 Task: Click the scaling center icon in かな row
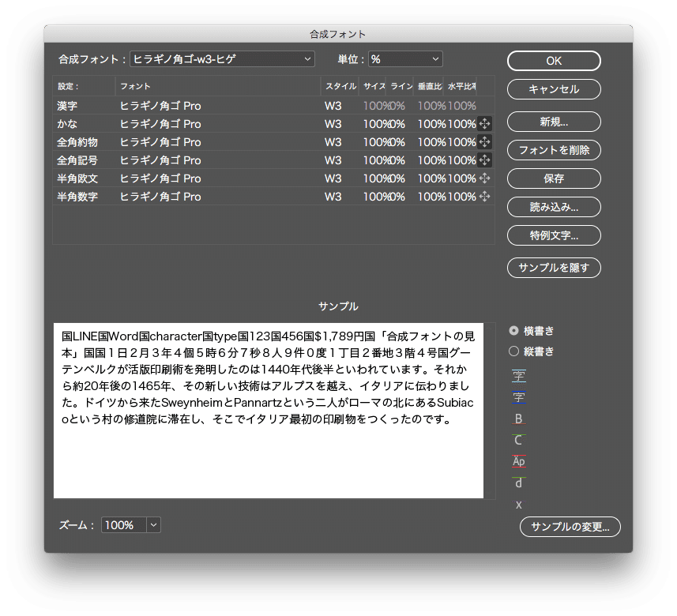(484, 124)
